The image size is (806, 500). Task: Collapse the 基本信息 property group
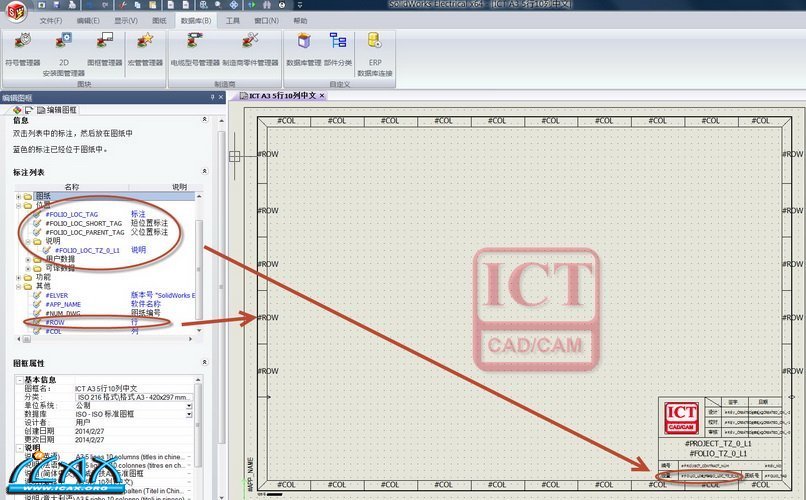coord(19,380)
